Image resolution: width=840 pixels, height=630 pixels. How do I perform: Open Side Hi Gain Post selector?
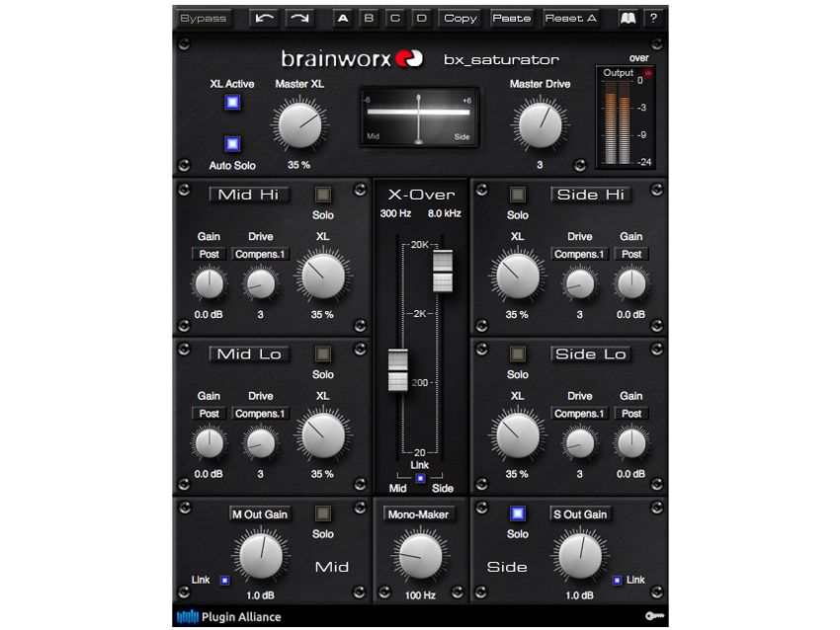pyautogui.click(x=631, y=254)
